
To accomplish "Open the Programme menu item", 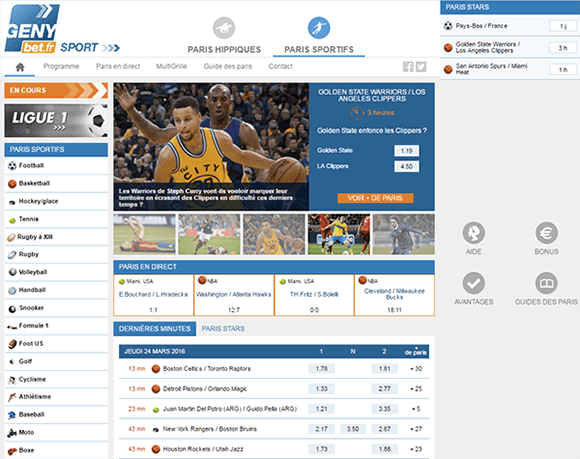I will [x=61, y=67].
